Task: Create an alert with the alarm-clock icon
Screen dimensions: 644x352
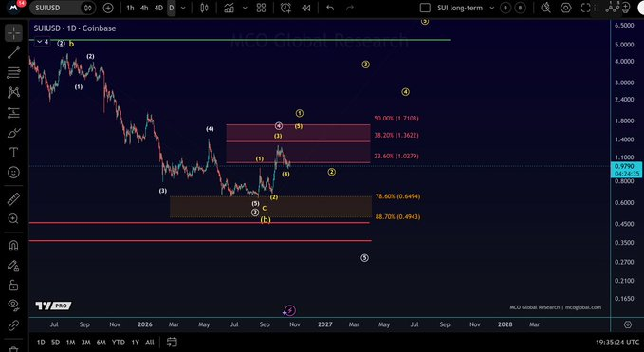Action: click(285, 8)
